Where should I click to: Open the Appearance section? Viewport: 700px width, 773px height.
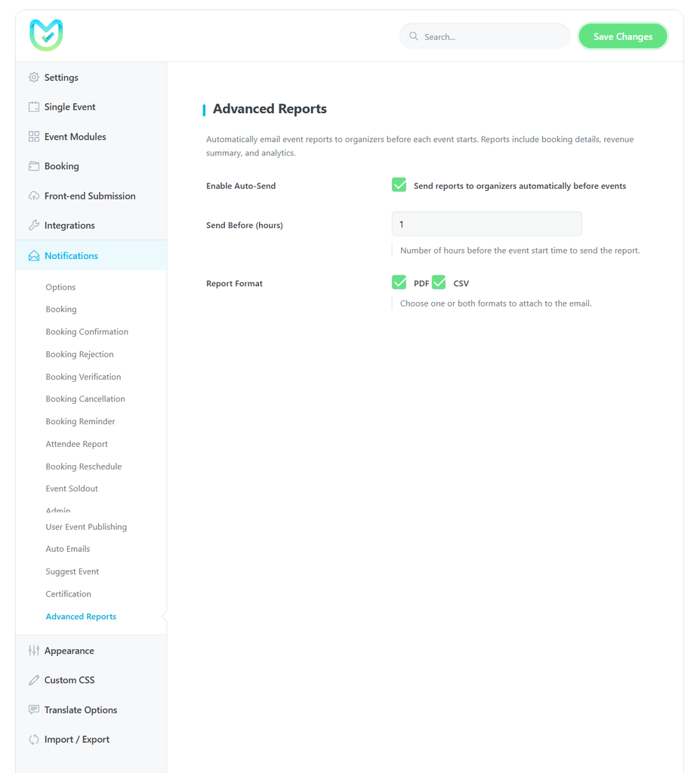click(91, 651)
